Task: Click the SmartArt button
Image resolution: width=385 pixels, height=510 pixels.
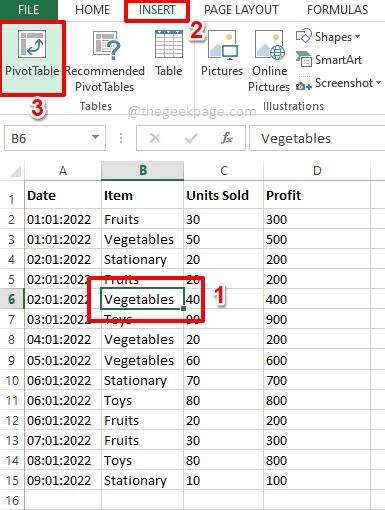Action: click(x=329, y=60)
